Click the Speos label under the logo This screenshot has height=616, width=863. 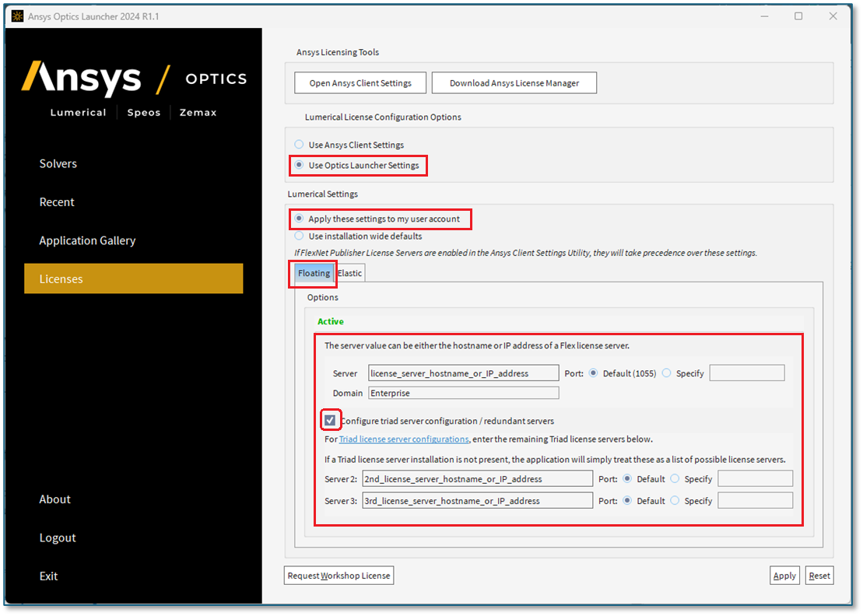(144, 112)
